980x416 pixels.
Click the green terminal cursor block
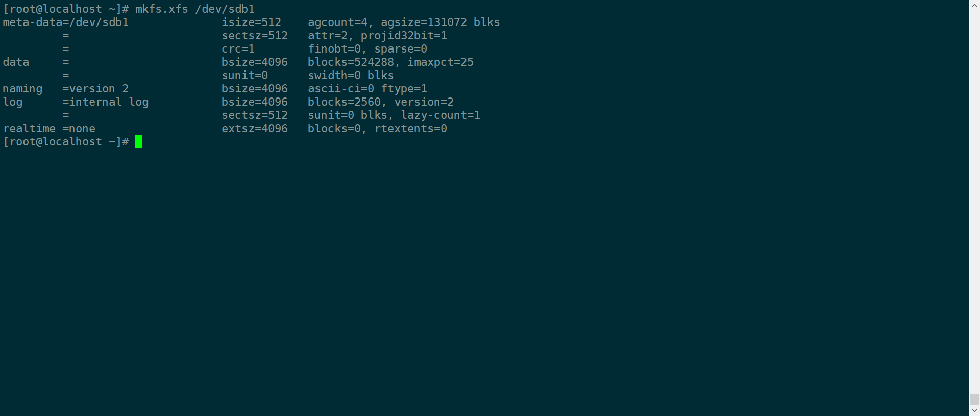pos(138,142)
